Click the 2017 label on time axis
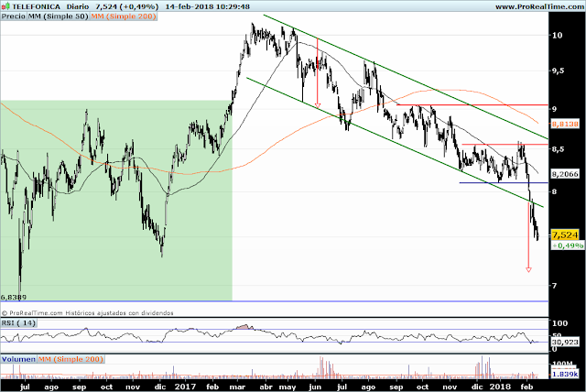The height and width of the screenshot is (392, 586). [185, 387]
